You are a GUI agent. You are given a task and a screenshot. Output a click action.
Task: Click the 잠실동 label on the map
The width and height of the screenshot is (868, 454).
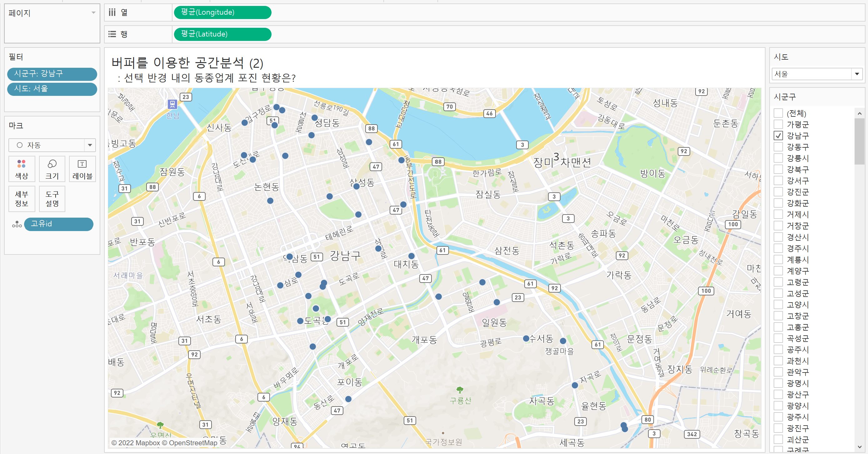click(x=487, y=194)
